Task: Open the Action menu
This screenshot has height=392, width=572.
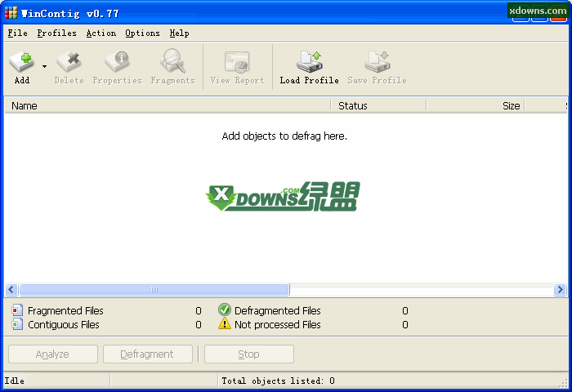Action: 101,33
